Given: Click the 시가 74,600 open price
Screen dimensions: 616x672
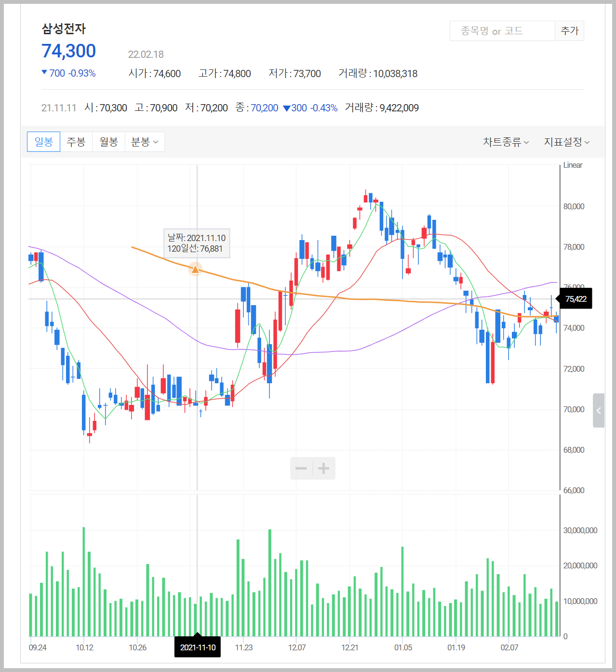Looking at the screenshot, I should pos(155,73).
